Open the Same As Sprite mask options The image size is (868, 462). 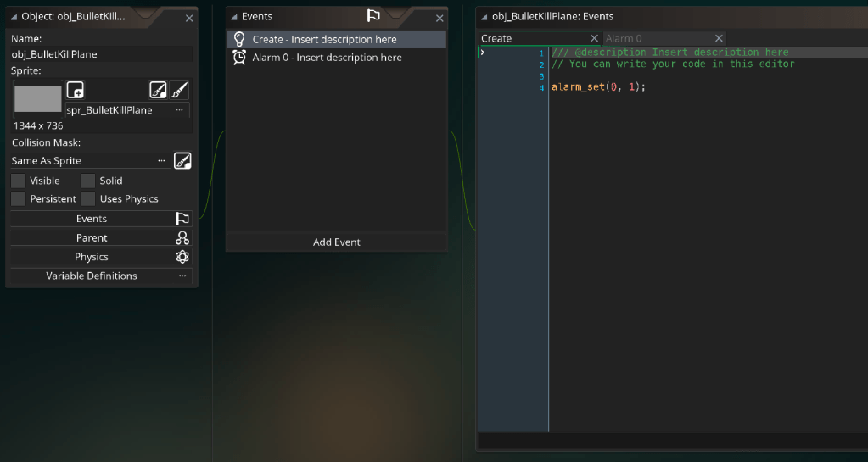161,160
